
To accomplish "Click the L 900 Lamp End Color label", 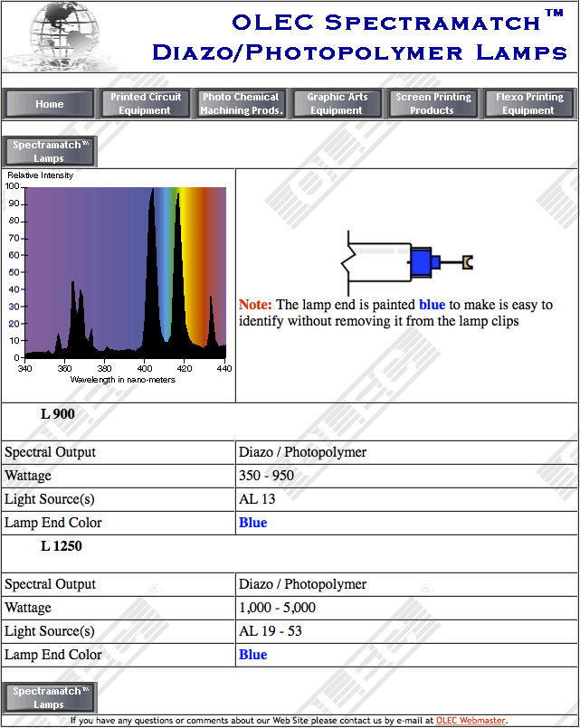I will pos(53,523).
